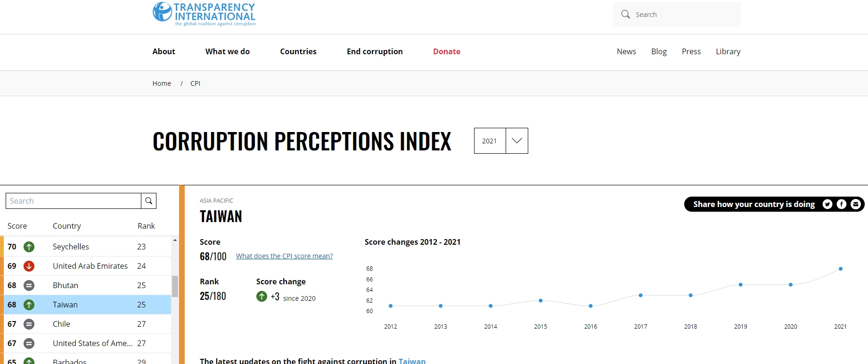
Task: Open the What we do menu
Action: 228,51
